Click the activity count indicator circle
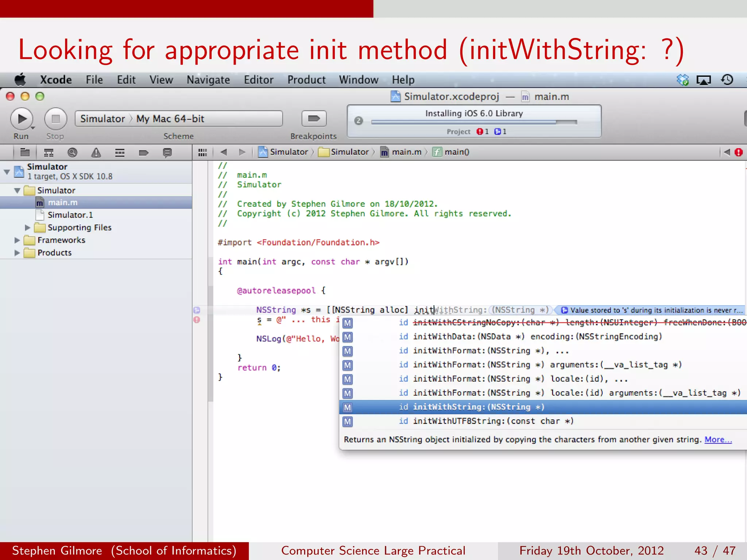Screen dimensions: 747x560 point(359,121)
